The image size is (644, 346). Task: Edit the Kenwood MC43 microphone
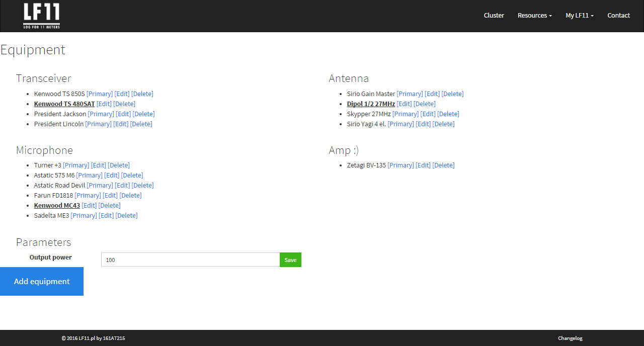(89, 206)
